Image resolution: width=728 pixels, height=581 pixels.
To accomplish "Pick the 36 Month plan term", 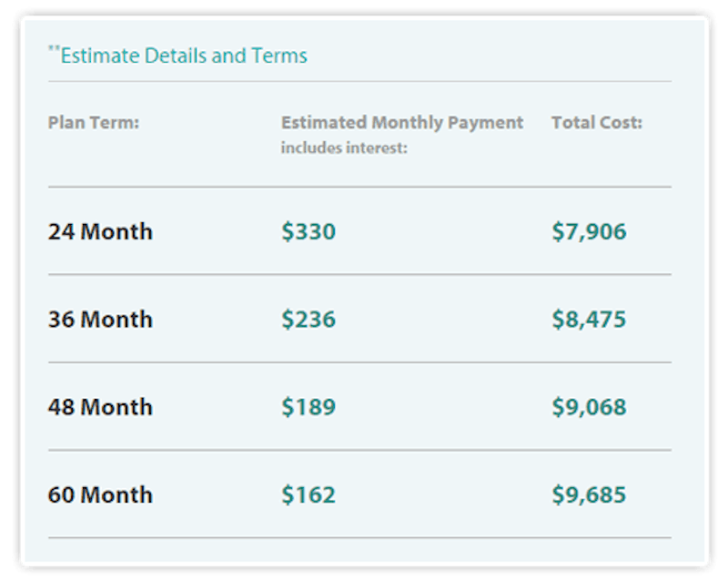I will [100, 320].
